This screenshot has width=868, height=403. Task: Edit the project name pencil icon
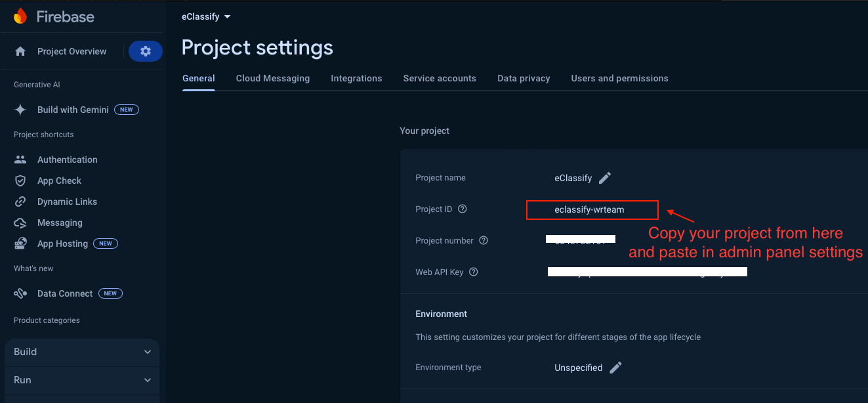[605, 178]
